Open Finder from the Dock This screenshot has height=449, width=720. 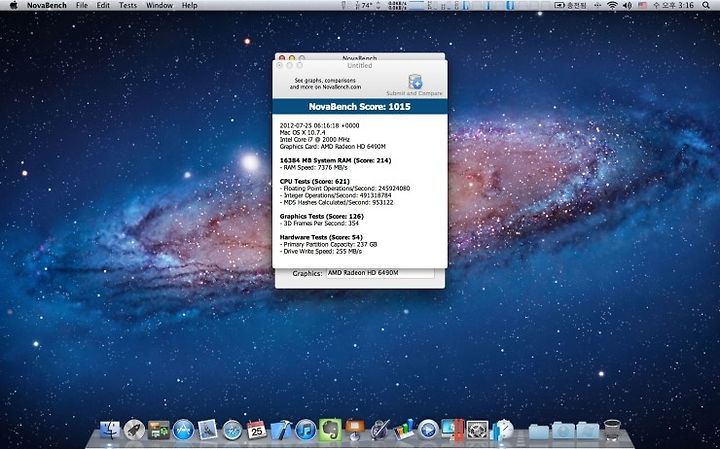click(x=110, y=430)
